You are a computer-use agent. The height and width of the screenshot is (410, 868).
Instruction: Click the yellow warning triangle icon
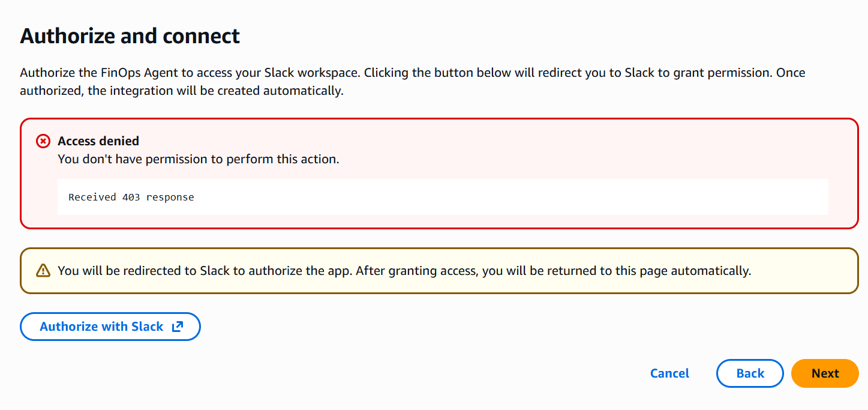43,271
